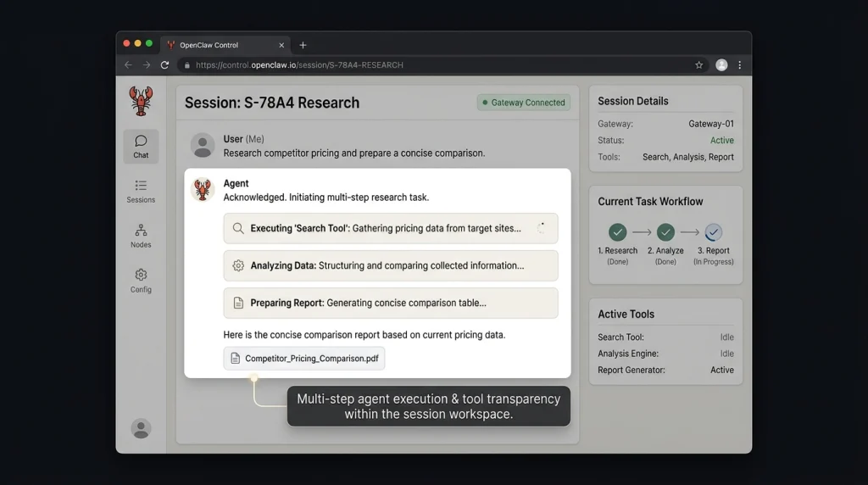Click the Status 'Active' value in Session Details
Viewport: 868px width, 485px height.
click(x=722, y=141)
